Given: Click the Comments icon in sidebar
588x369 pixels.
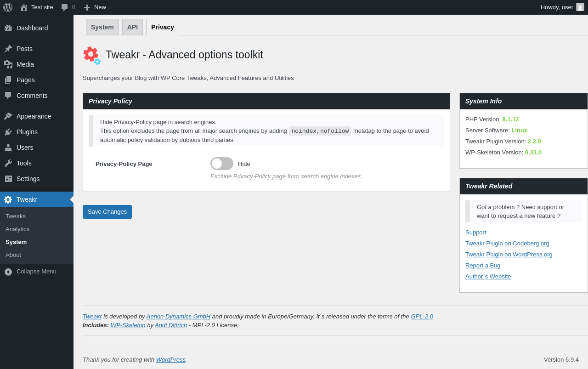Looking at the screenshot, I should point(8,96).
